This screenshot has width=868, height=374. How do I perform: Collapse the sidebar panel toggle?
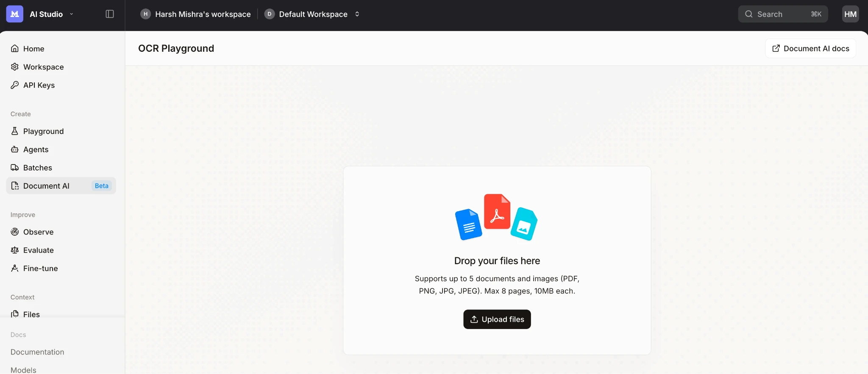tap(110, 14)
